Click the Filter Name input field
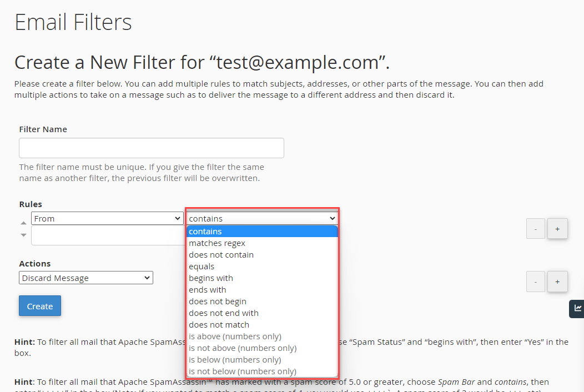Viewport: 584px width, 392px height. [151, 148]
